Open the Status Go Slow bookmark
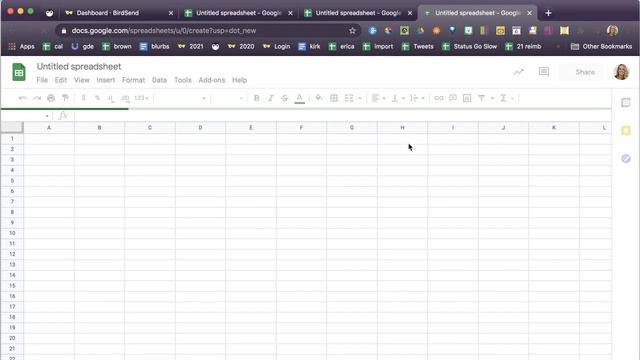Viewport: 640px width, 360px height. pos(470,47)
